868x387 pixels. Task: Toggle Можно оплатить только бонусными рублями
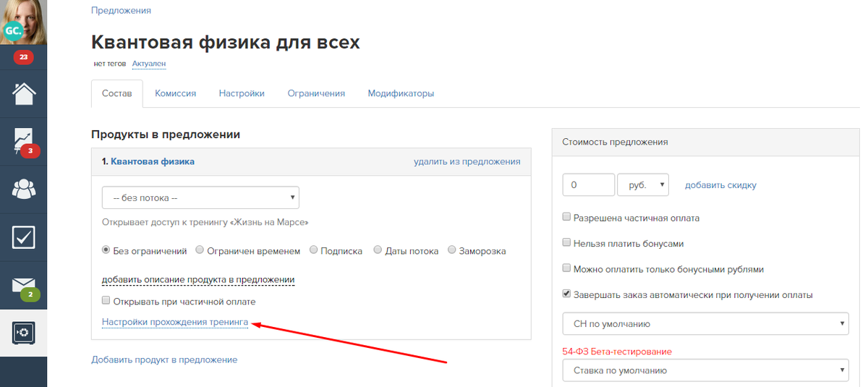(566, 268)
